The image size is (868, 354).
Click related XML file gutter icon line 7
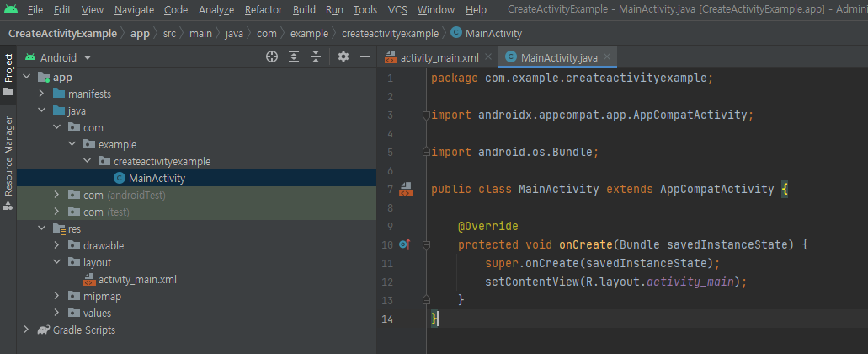point(406,189)
